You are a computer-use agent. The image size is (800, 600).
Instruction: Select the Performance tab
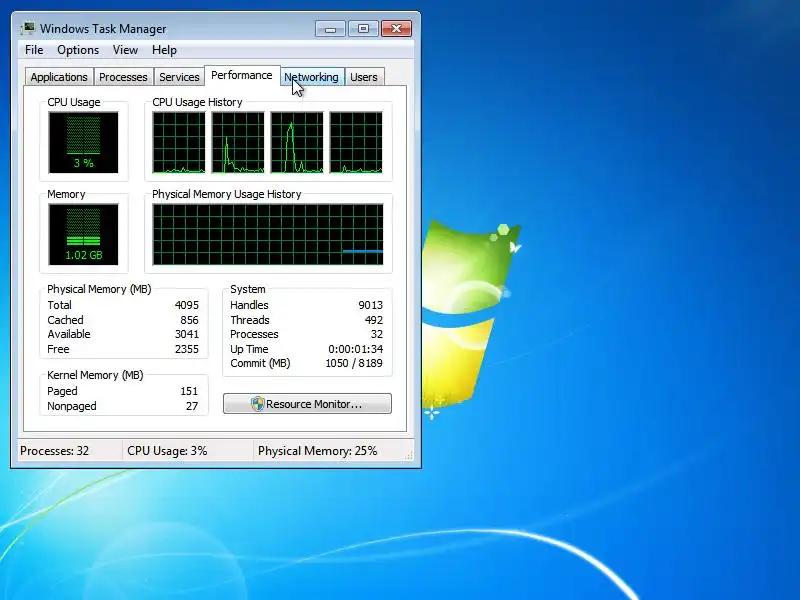[x=242, y=76]
